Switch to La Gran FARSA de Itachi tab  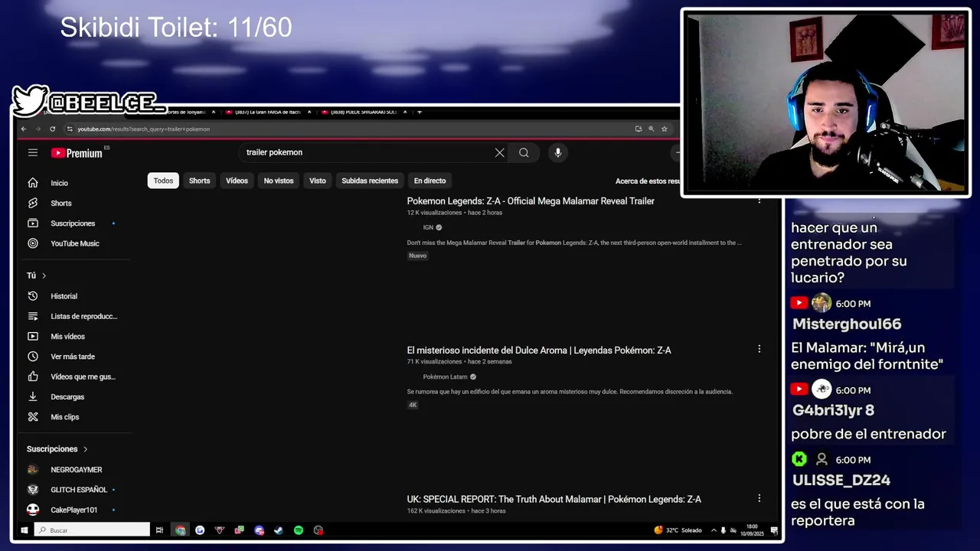[x=265, y=112]
